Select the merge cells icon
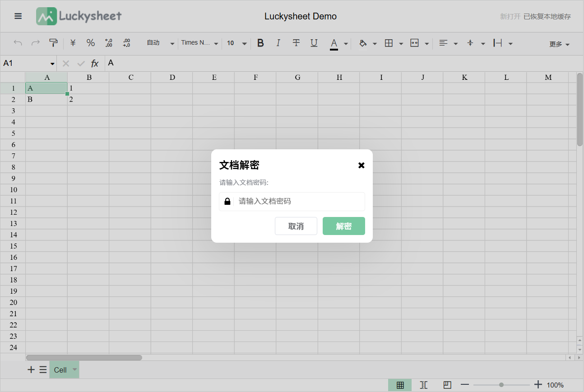 coord(414,43)
